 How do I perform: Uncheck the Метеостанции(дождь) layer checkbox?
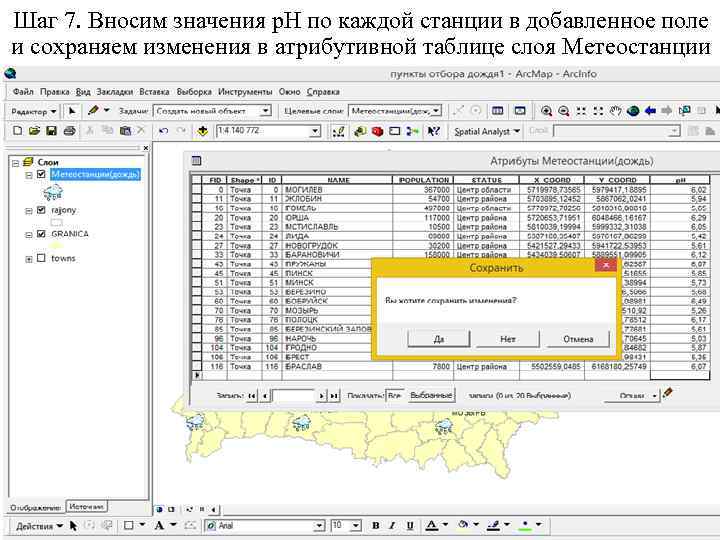pos(41,174)
